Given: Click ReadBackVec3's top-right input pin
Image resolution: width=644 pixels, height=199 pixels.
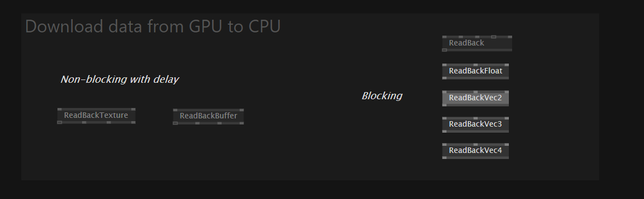Looking at the screenshot, I should pyautogui.click(x=507, y=118).
